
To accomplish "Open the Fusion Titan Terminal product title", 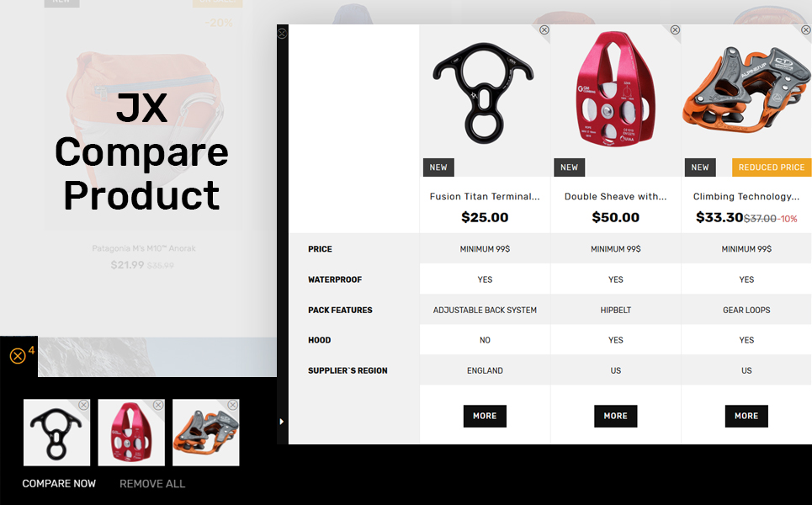I will tap(485, 196).
